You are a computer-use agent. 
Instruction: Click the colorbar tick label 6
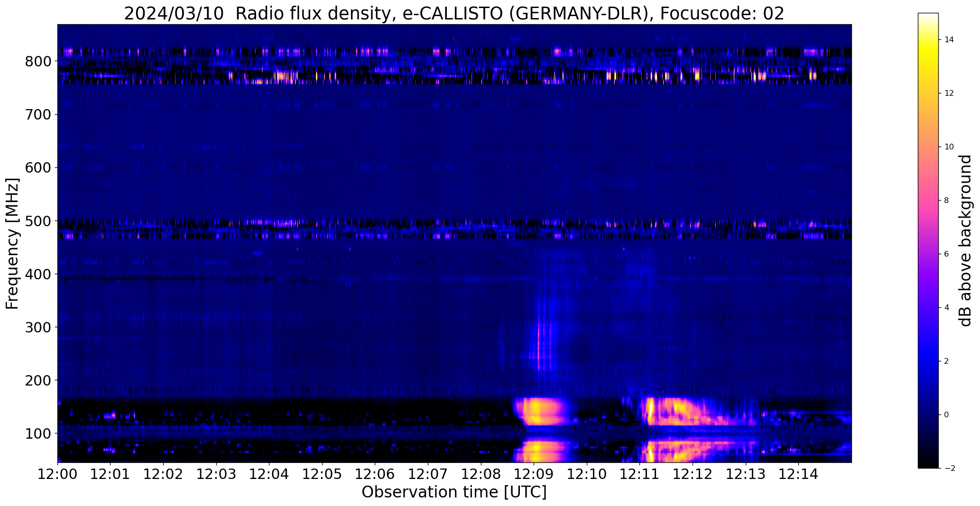(x=946, y=254)
